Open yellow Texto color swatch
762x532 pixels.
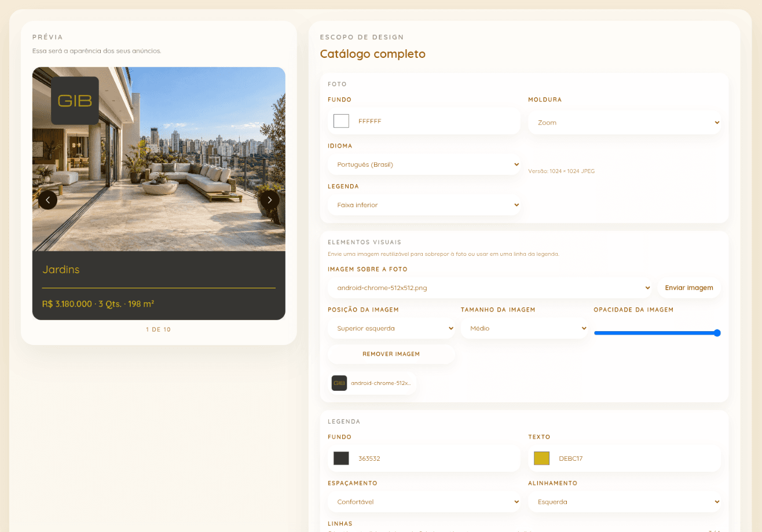[x=541, y=458]
